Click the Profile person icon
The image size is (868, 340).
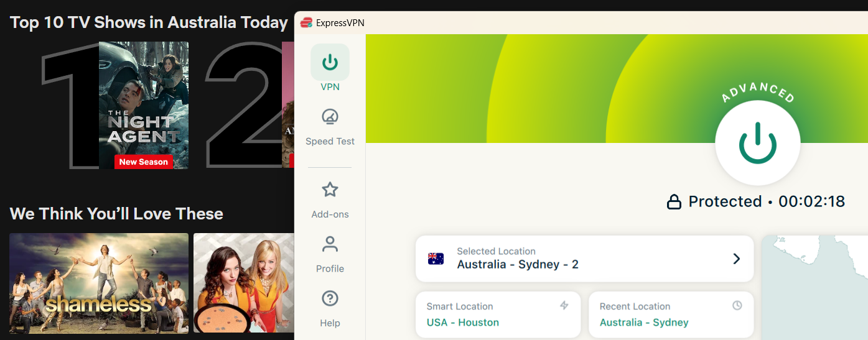click(330, 244)
